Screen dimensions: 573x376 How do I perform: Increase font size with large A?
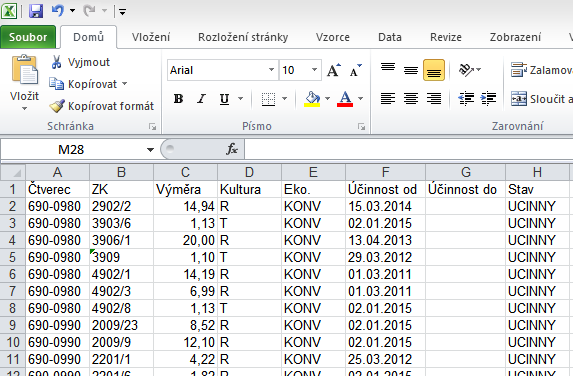pyautogui.click(x=333, y=70)
